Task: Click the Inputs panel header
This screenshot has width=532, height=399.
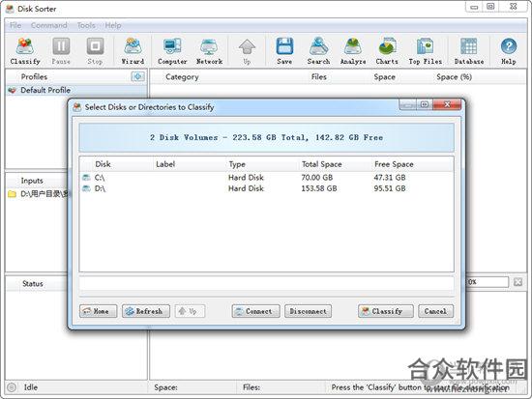Action: pyautogui.click(x=32, y=181)
